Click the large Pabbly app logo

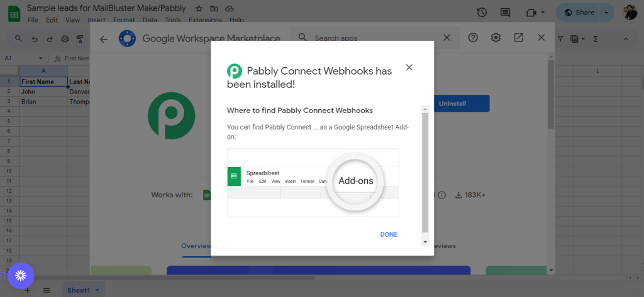coord(171,116)
